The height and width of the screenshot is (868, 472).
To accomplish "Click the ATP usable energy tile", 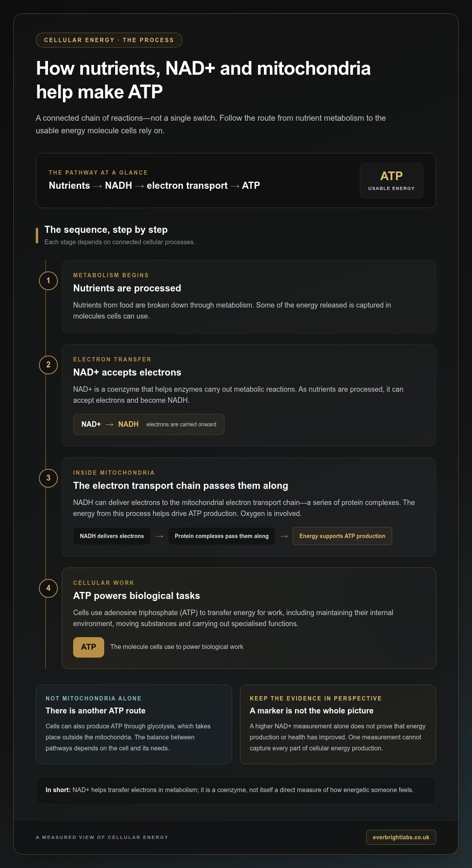I will 391,181.
